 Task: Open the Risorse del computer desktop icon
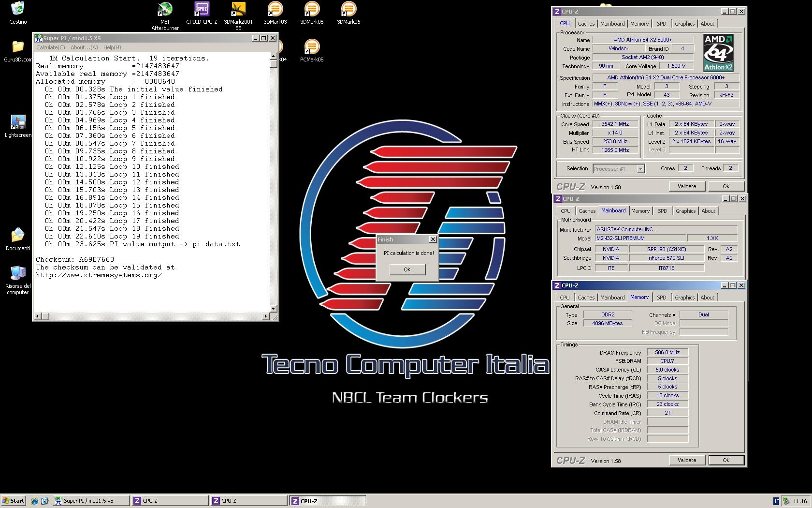[18, 280]
